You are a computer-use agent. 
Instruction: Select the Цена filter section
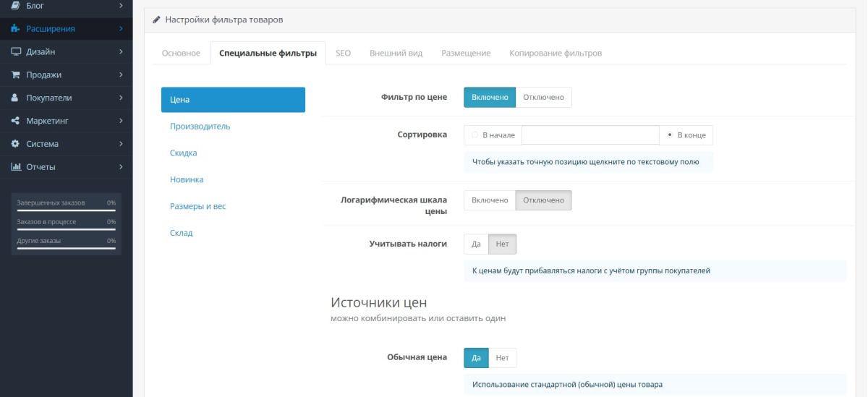[x=233, y=100]
